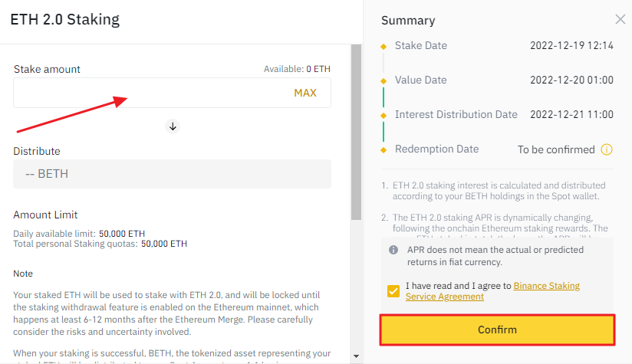Image resolution: width=632 pixels, height=364 pixels.
Task: Close the Summary panel with the X
Action: 620,20
